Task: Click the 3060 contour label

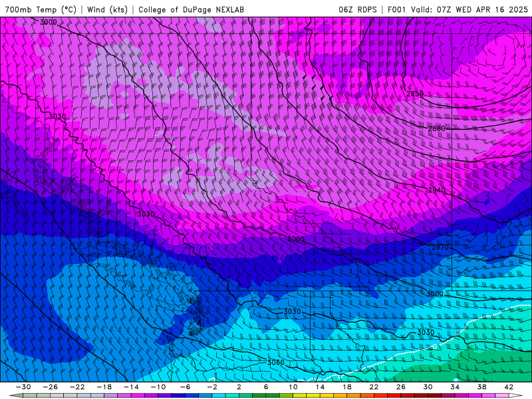Action: coord(275,362)
